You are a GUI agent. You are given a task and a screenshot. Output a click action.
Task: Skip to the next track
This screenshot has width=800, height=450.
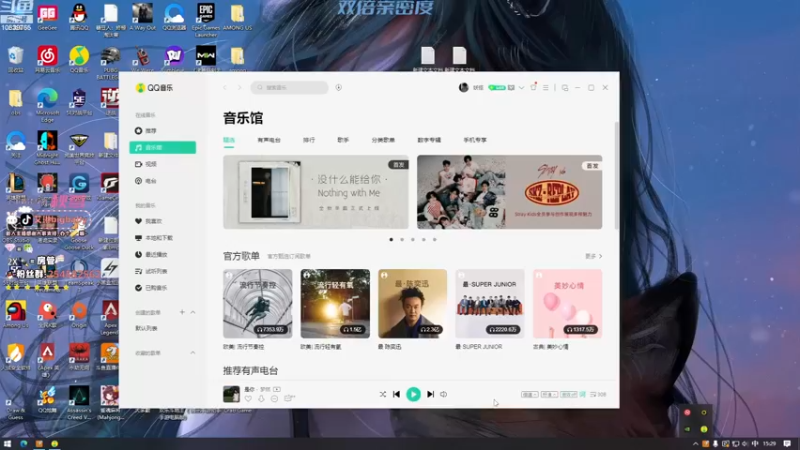[x=430, y=394]
